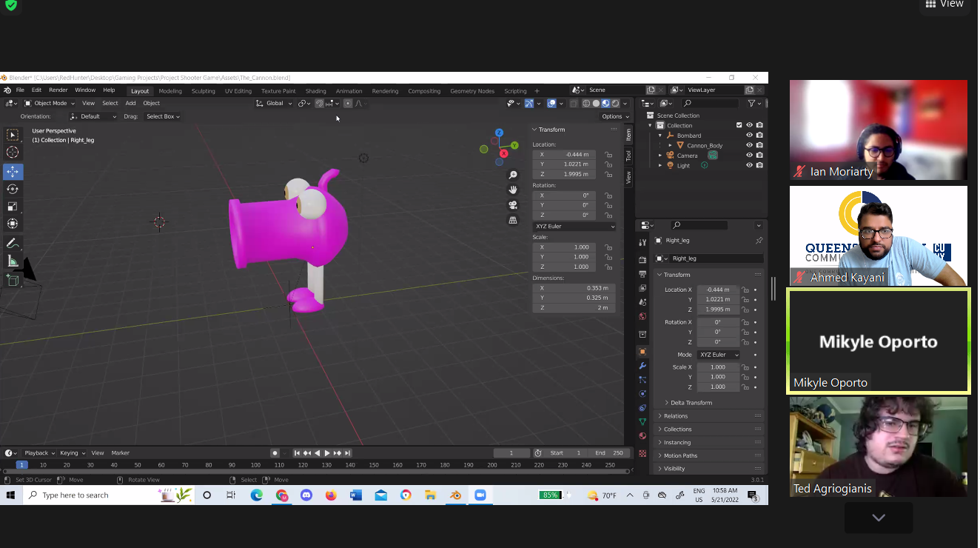Click the End frame 250 field
Viewport: 980px width, 548px height.
pyautogui.click(x=611, y=453)
